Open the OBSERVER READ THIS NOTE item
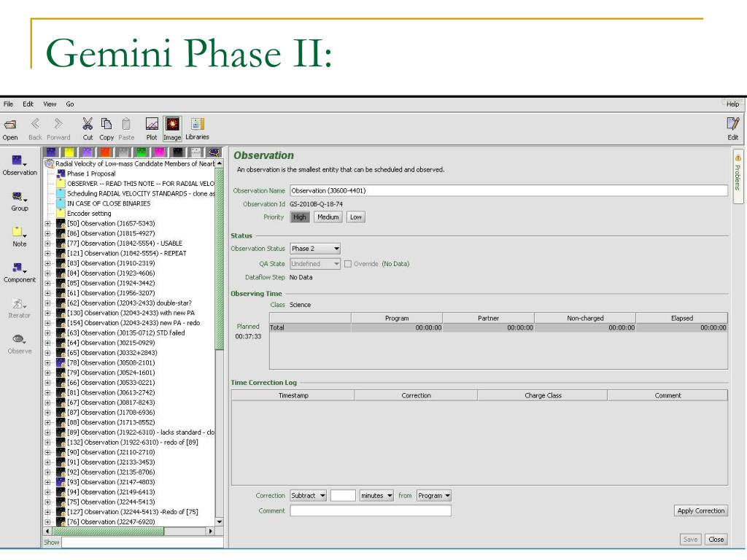 (x=141, y=184)
